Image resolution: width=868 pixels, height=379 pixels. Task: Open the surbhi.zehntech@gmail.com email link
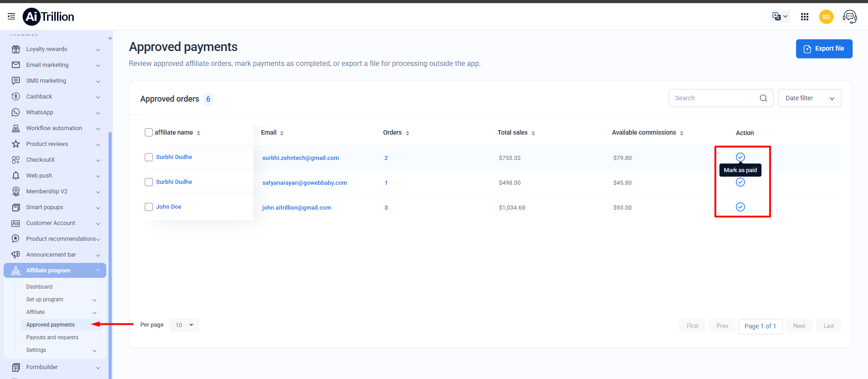tap(300, 158)
